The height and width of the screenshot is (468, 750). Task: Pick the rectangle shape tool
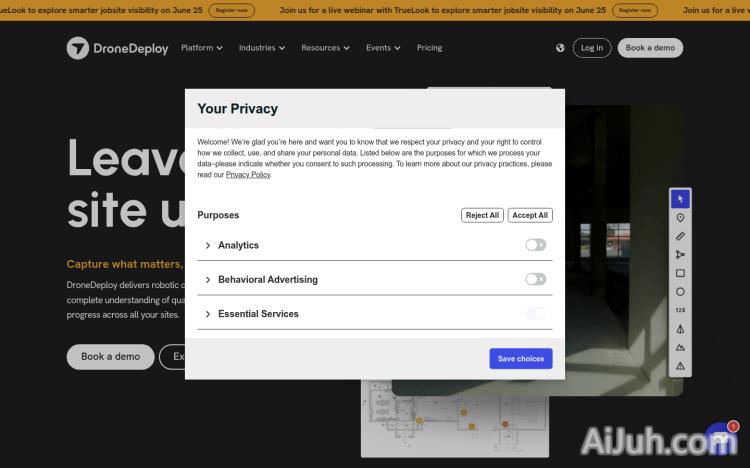680,273
